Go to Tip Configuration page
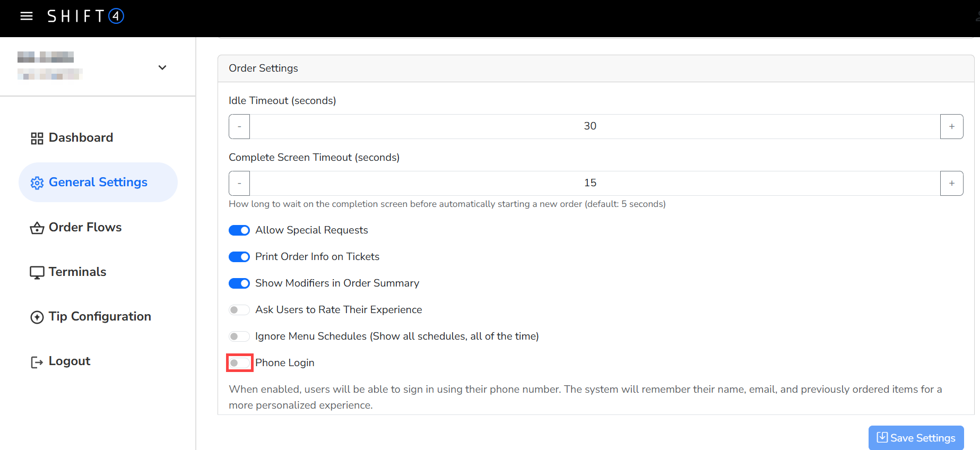 tap(100, 316)
